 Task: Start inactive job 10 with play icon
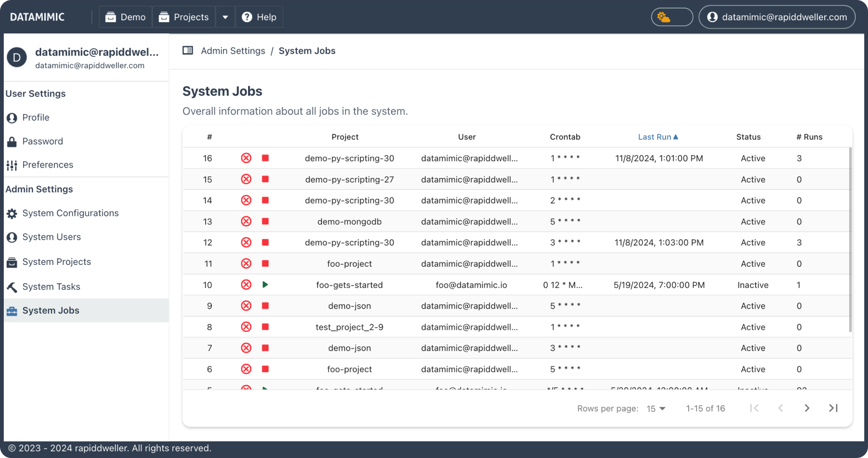[265, 285]
